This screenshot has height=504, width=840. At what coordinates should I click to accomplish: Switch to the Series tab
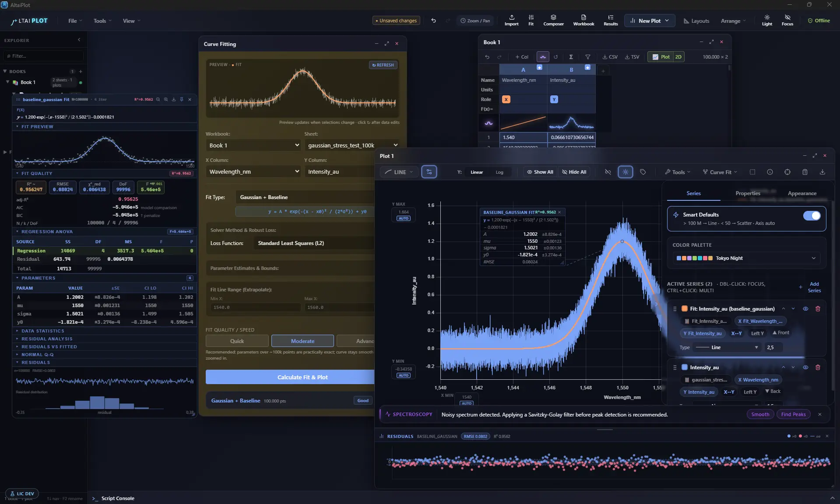(x=693, y=193)
